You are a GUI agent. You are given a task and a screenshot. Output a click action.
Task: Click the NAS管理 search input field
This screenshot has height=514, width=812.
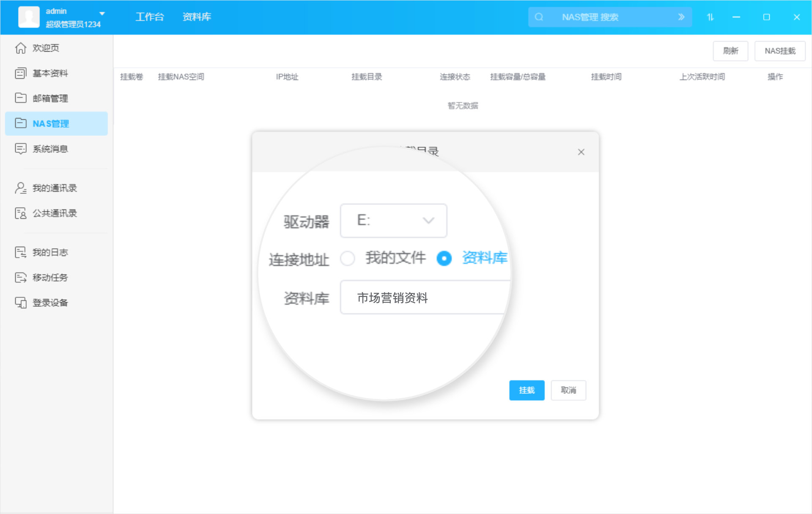tap(605, 17)
